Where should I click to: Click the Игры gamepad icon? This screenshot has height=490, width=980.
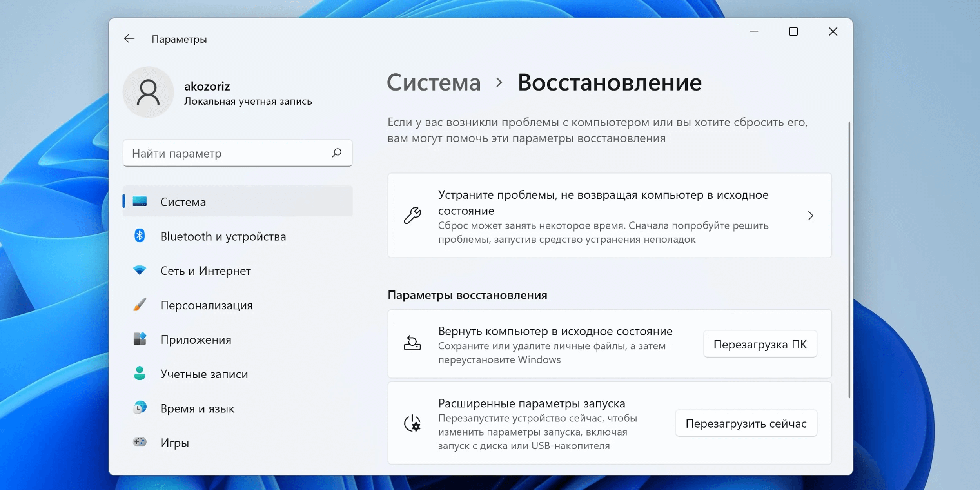pyautogui.click(x=140, y=442)
